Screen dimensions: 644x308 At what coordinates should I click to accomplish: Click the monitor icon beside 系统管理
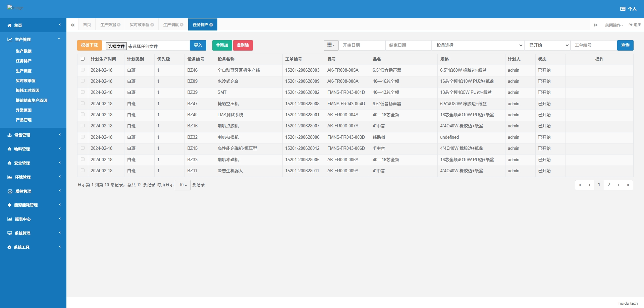point(10,233)
